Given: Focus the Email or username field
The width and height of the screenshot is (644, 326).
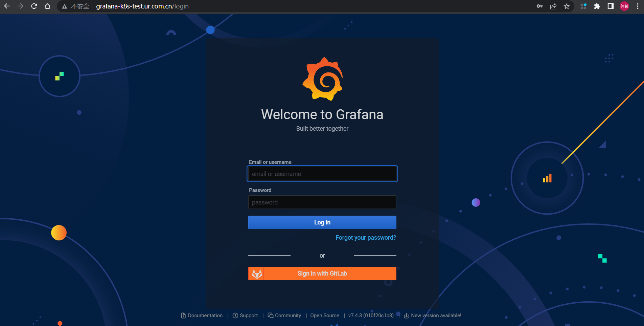Looking at the screenshot, I should coord(322,174).
